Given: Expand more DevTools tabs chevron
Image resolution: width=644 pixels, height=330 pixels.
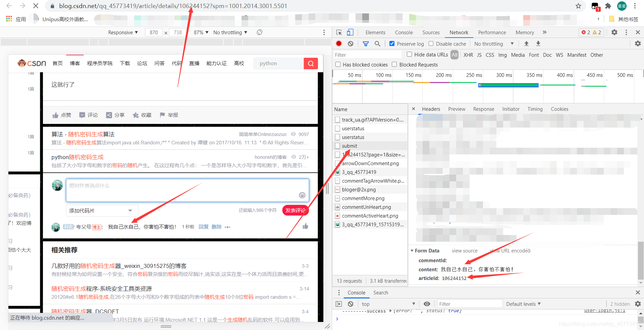Looking at the screenshot, I should [x=545, y=32].
